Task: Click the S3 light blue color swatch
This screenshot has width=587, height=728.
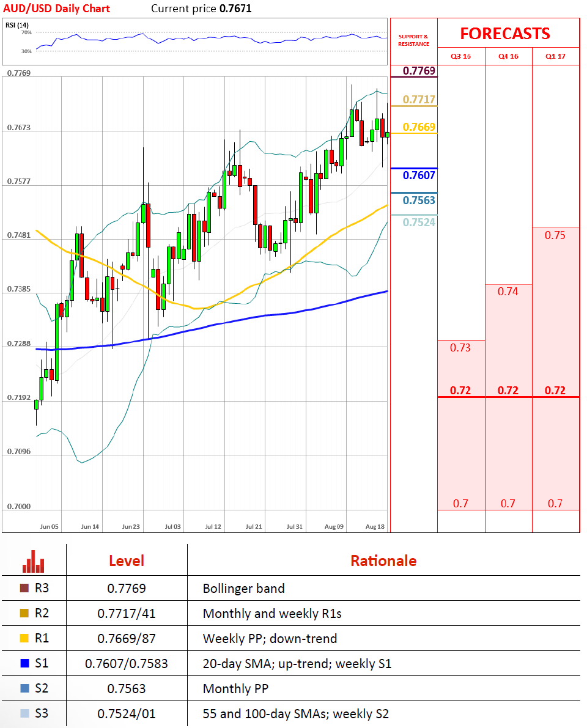Action: click(24, 713)
